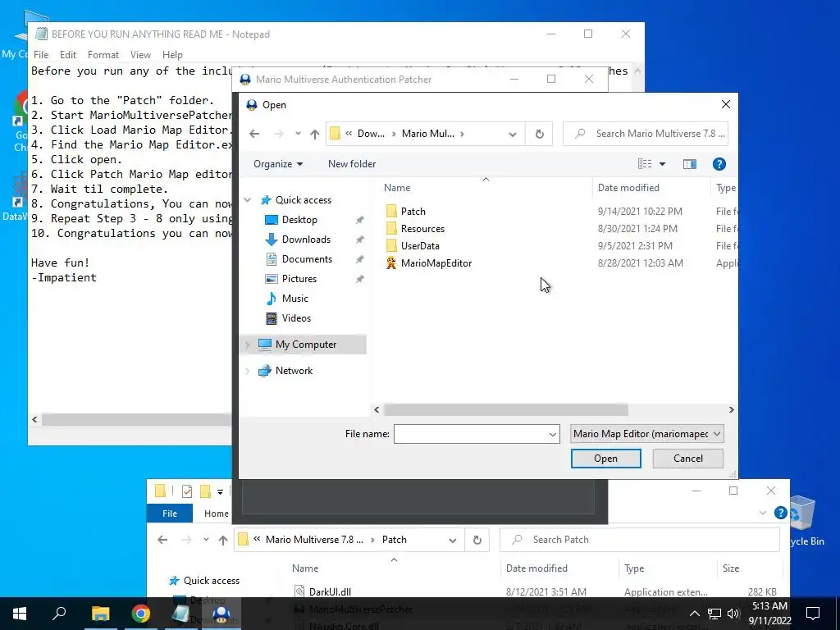
Task: Refresh the Open dialog folder view
Action: click(540, 134)
